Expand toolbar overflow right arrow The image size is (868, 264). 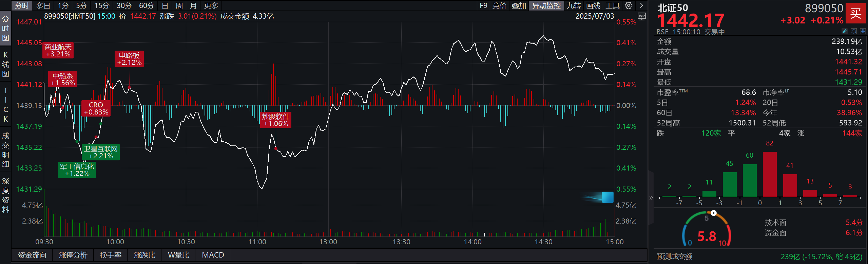pos(641,5)
